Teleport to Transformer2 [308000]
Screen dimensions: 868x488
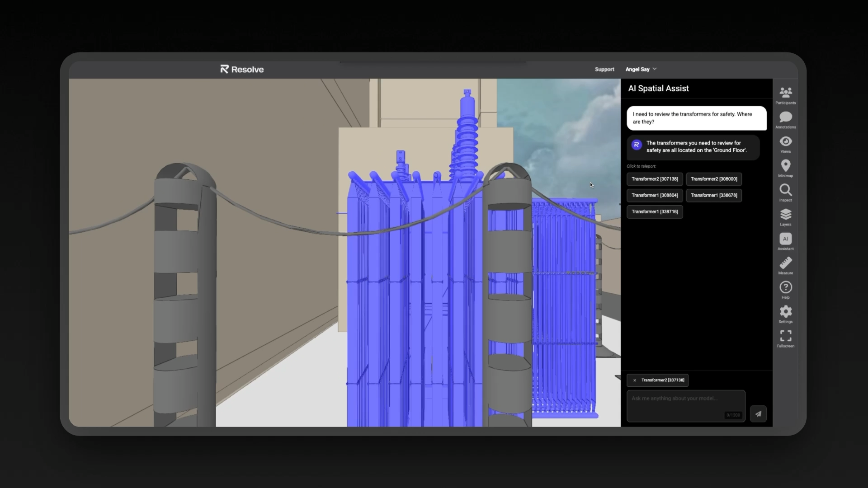coord(713,179)
